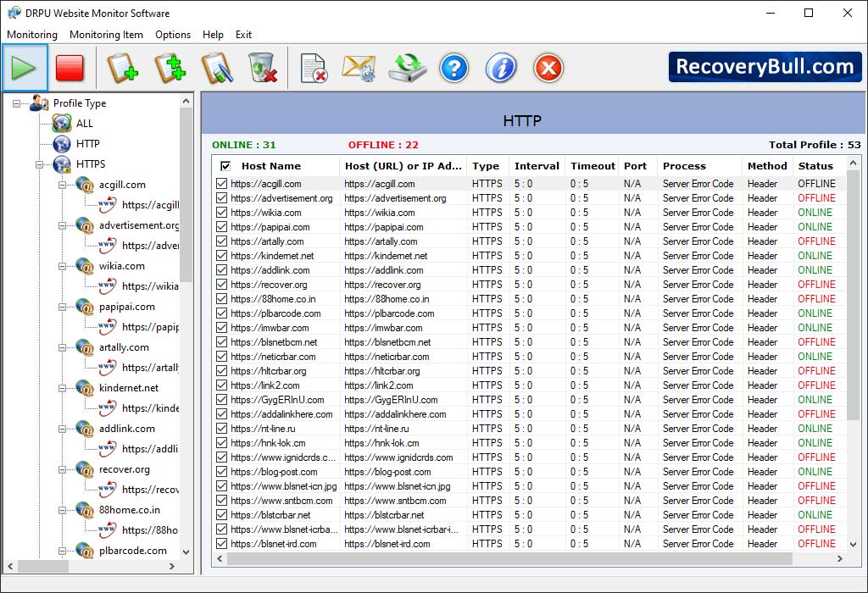Select kindernet.net node in tree

[x=129, y=388]
